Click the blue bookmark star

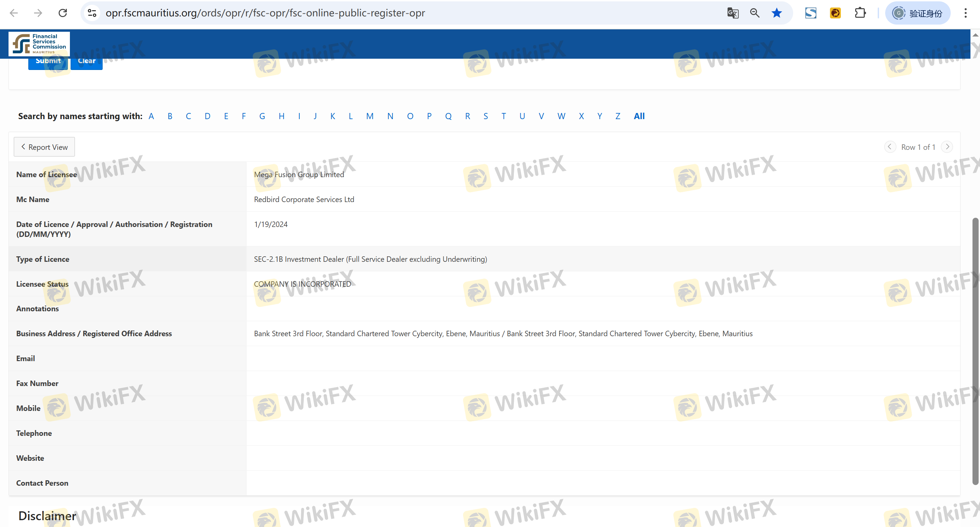pos(776,13)
